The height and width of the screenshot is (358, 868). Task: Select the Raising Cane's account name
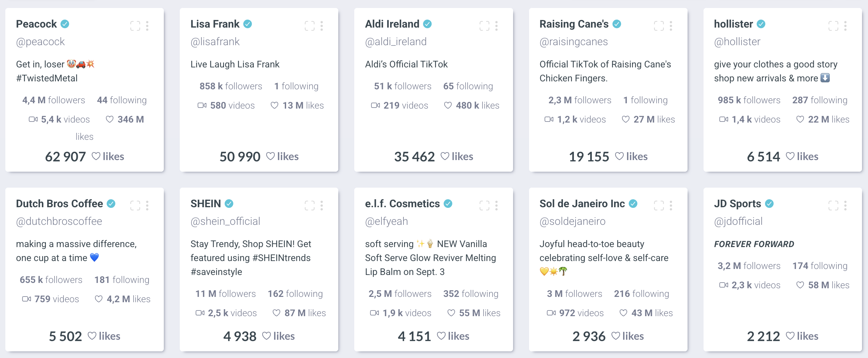pyautogui.click(x=574, y=24)
